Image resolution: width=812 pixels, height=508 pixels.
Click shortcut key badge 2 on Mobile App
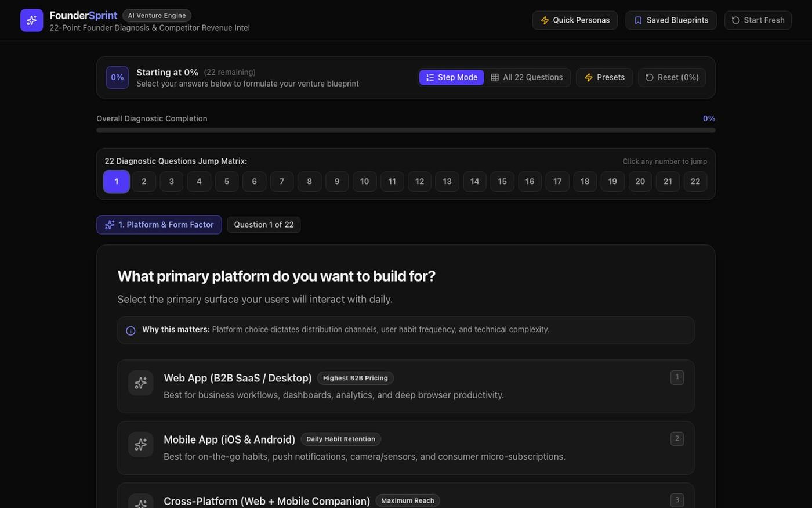pyautogui.click(x=677, y=439)
